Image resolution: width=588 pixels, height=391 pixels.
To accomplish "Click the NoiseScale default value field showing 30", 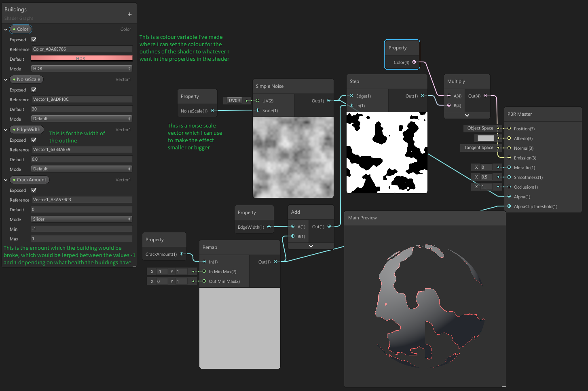I will click(x=81, y=109).
